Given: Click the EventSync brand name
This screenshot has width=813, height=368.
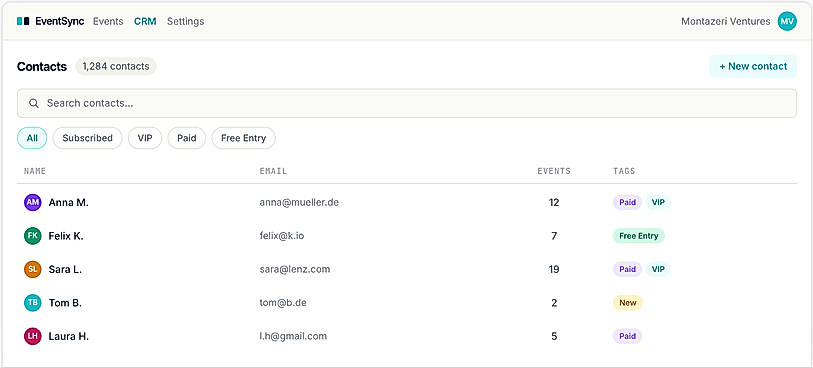Looking at the screenshot, I should coord(60,21).
